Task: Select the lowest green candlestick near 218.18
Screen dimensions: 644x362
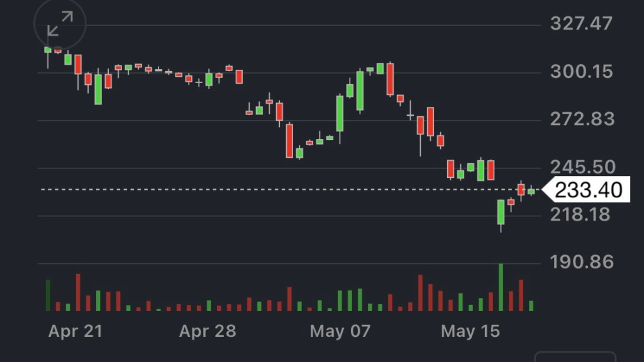Action: click(501, 212)
